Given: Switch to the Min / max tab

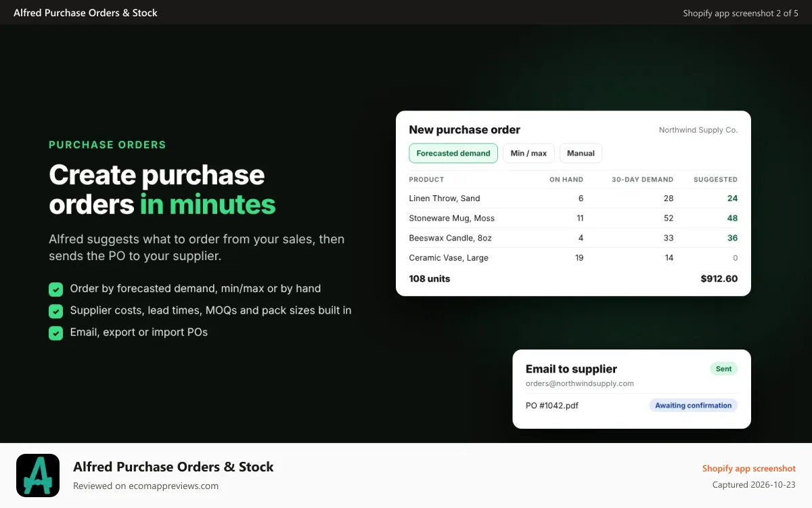Looking at the screenshot, I should (x=528, y=153).
